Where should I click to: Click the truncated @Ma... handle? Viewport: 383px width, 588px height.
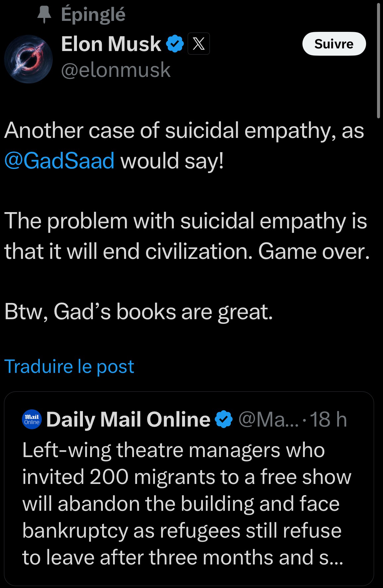(x=268, y=420)
